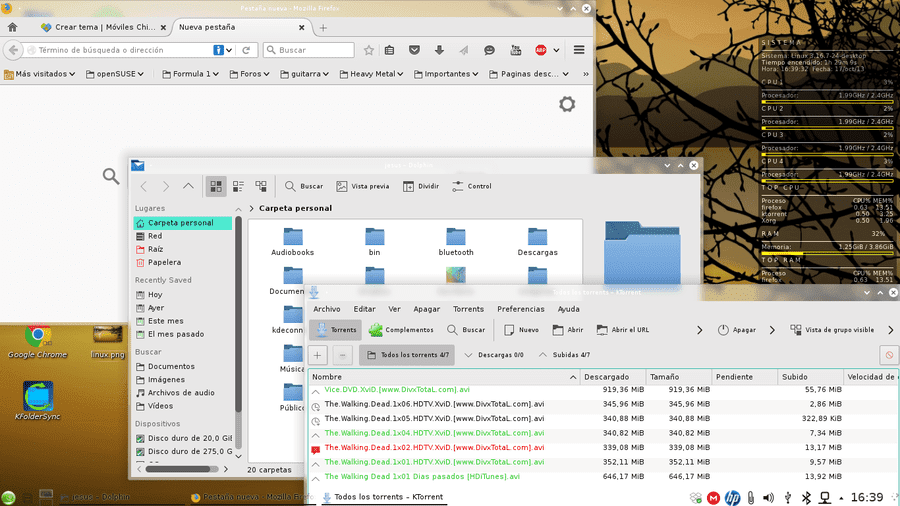Click the Adblock Plus ABP icon
The image size is (900, 506).
click(541, 50)
